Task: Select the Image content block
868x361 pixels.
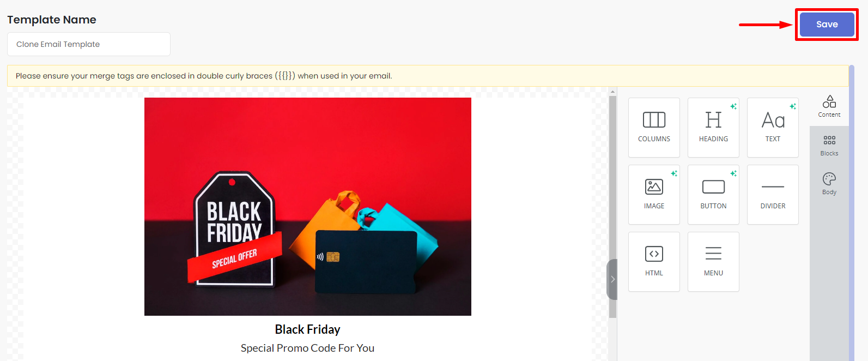Action: (x=654, y=195)
